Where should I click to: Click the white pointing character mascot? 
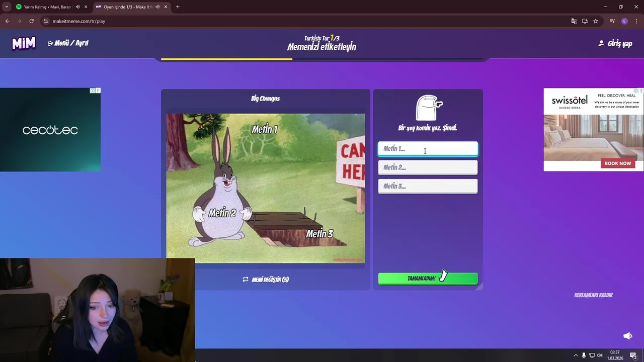pos(429,108)
